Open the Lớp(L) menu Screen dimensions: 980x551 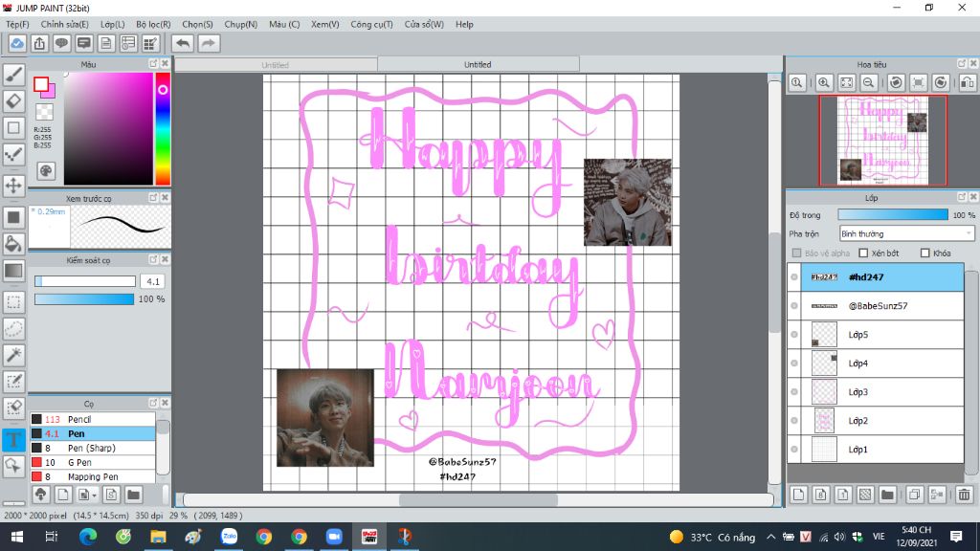[113, 24]
